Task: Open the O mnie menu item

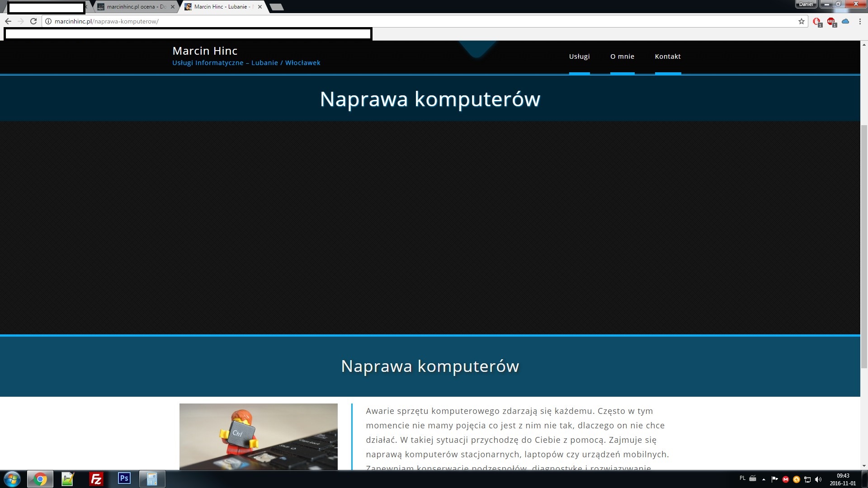Action: [x=623, y=56]
